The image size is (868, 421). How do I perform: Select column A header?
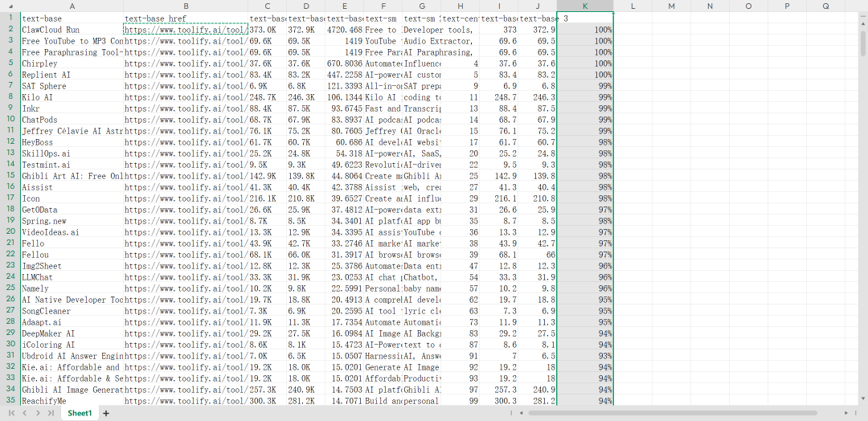point(72,6)
